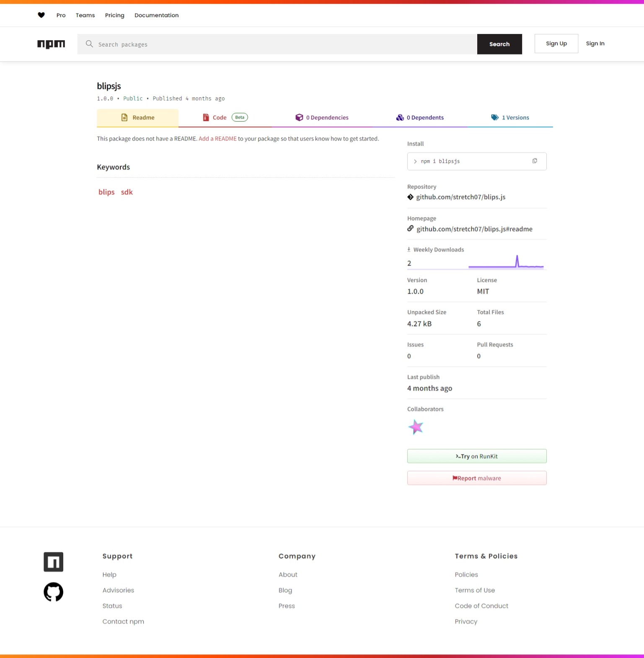Click Try on RunKit button
644x658 pixels.
coord(476,456)
